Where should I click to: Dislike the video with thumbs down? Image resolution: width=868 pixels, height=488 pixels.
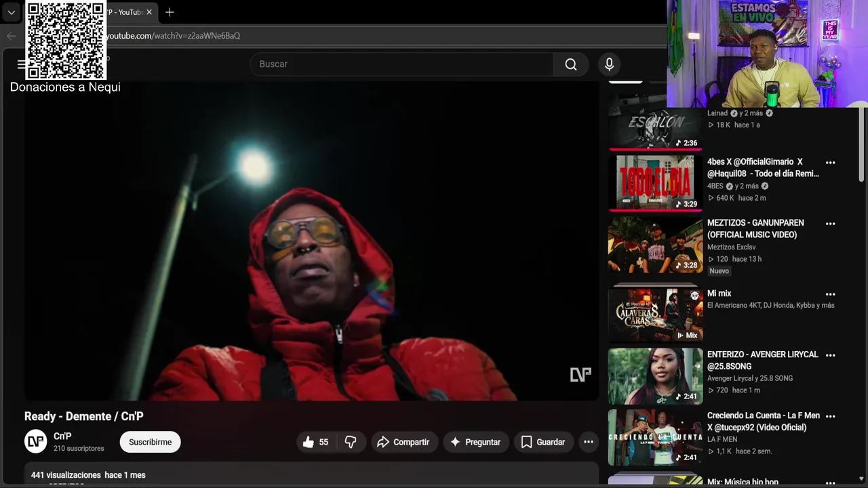coord(351,442)
